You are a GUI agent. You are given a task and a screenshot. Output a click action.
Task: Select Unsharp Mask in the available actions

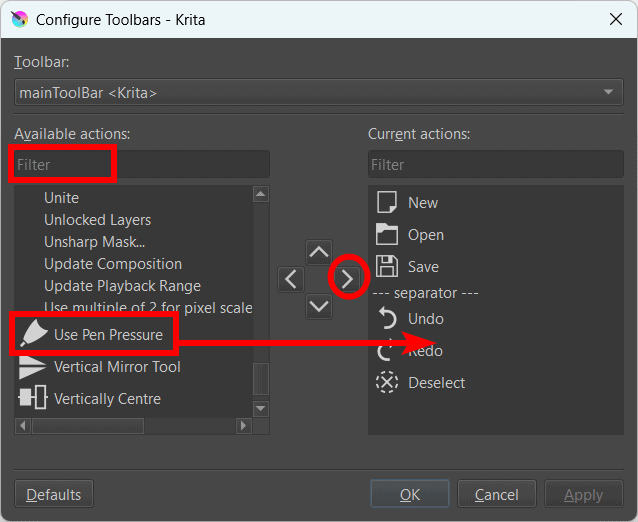(94, 242)
